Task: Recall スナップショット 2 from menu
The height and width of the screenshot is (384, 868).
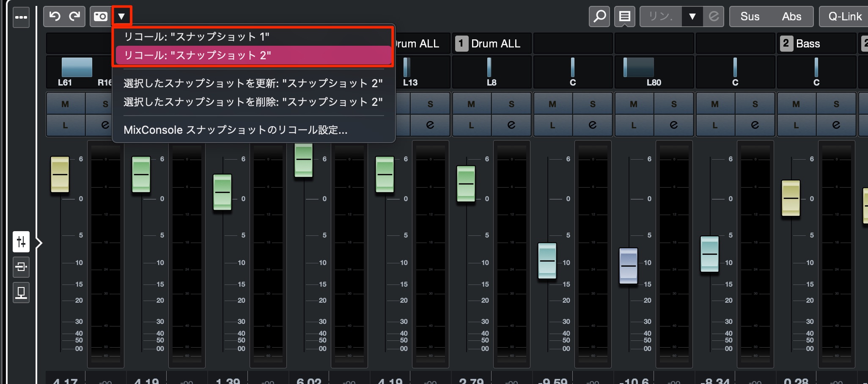Action: click(253, 55)
